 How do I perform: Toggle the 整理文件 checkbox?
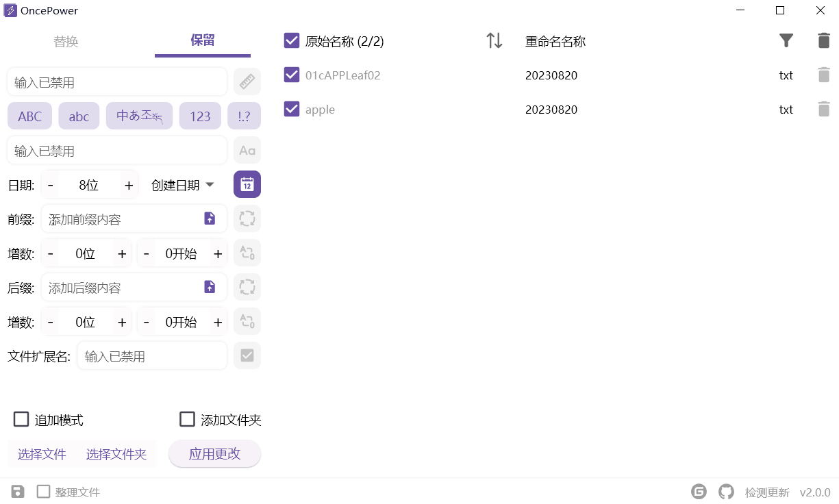pyautogui.click(x=44, y=492)
